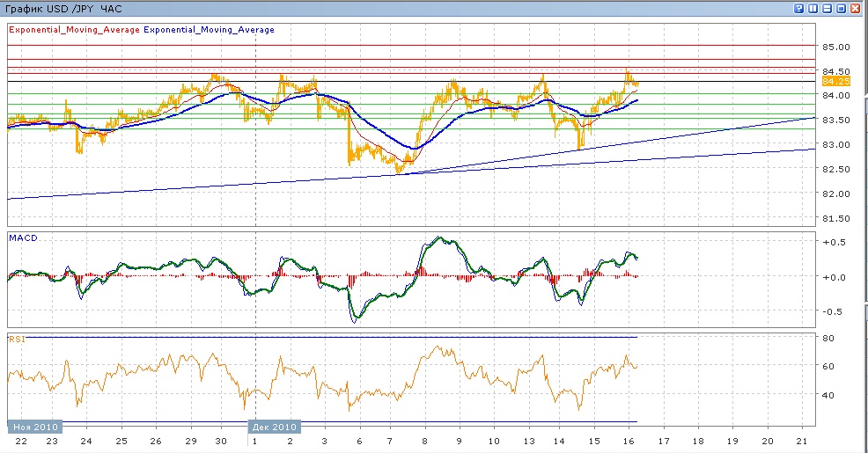
Task: Click the vertical split window icon
Action: click(813, 8)
